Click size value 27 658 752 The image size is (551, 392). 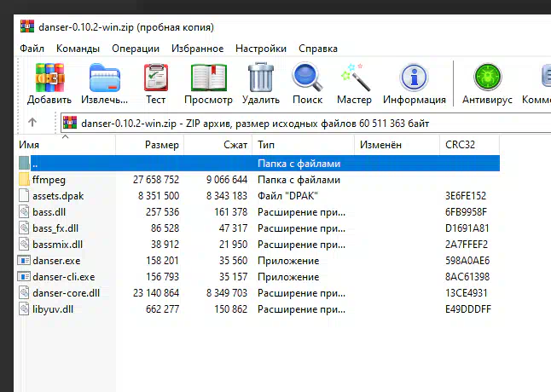tap(156, 180)
